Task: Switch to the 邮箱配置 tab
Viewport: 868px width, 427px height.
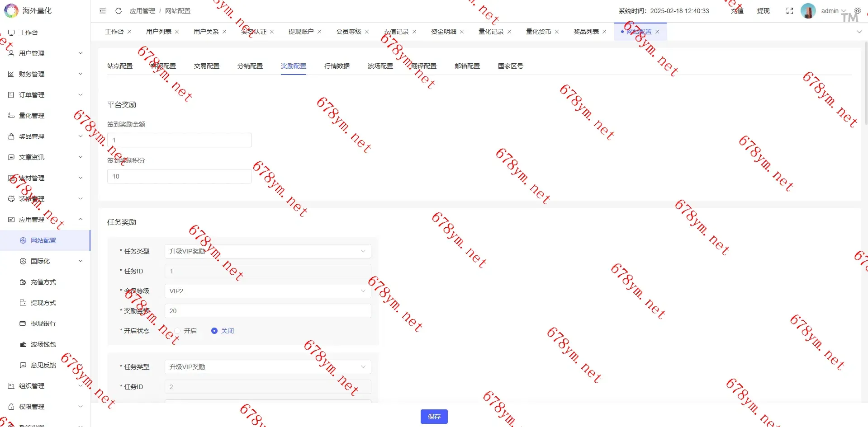Action: (x=467, y=66)
